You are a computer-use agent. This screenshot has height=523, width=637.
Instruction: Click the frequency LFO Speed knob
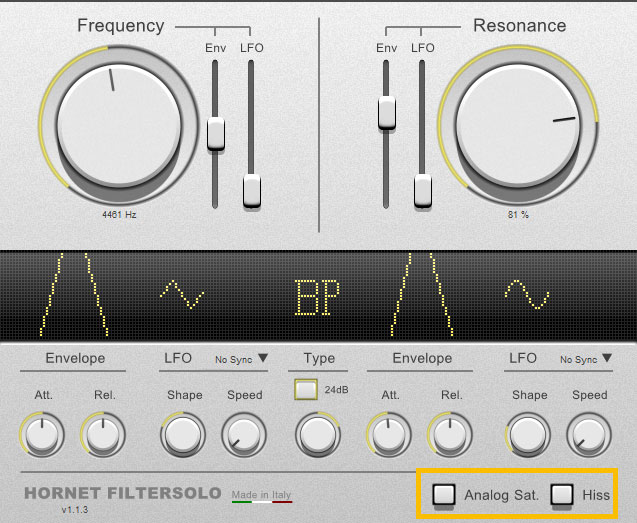tap(243, 434)
